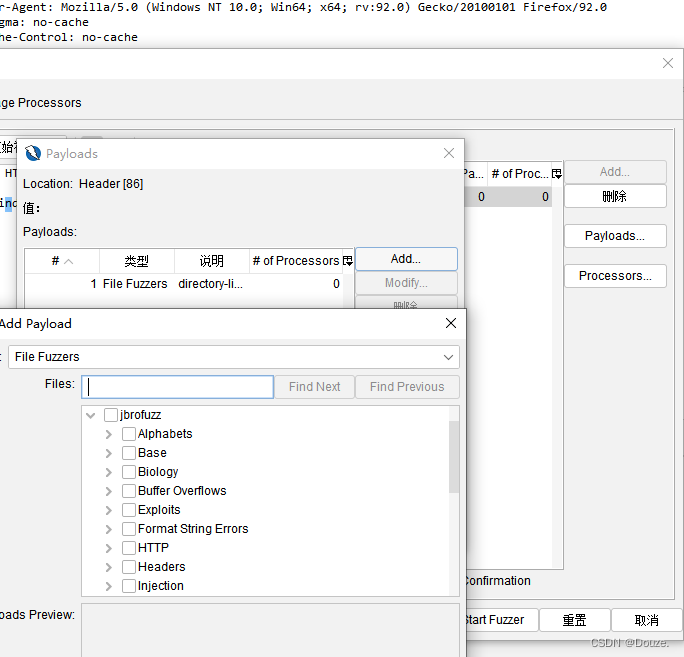Click the Message Processors tab label
The image size is (684, 657).
click(x=41, y=103)
